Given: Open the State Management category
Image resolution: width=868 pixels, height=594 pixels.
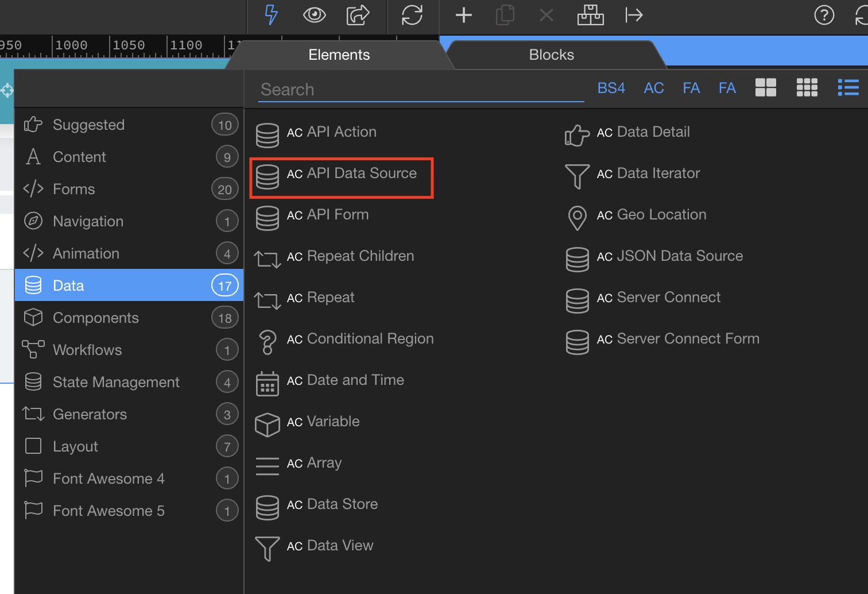Looking at the screenshot, I should (x=129, y=382).
